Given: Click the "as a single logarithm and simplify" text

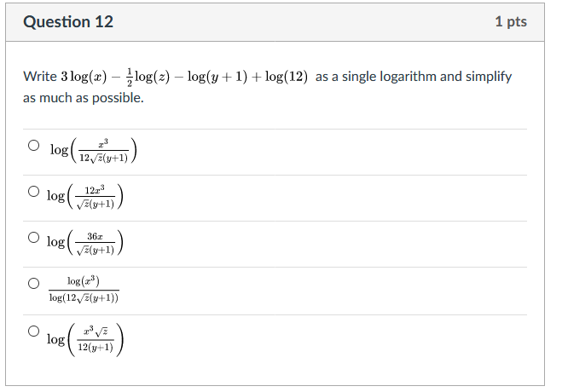Looking at the screenshot, I should pos(413,77).
